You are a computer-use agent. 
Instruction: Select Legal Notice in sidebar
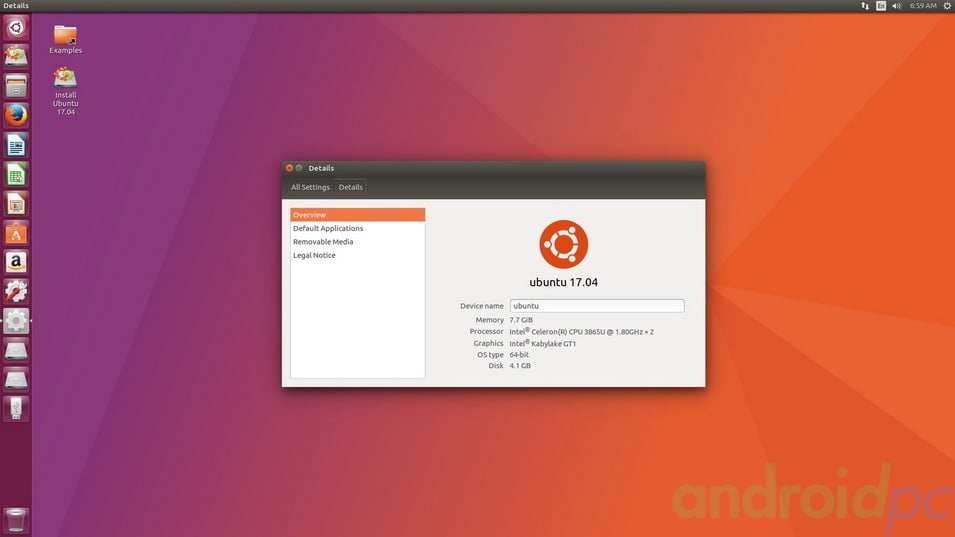(358, 255)
